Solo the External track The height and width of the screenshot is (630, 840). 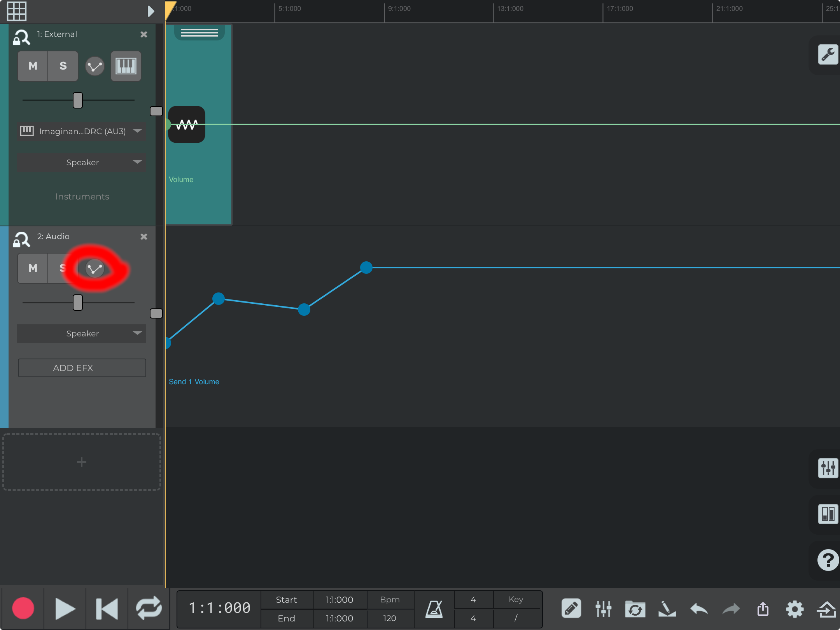click(63, 66)
